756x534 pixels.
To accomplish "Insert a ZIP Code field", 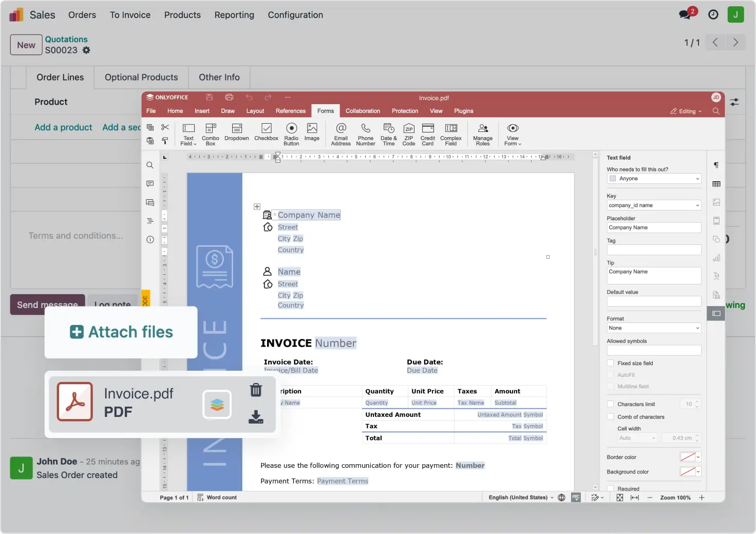I will 409,134.
